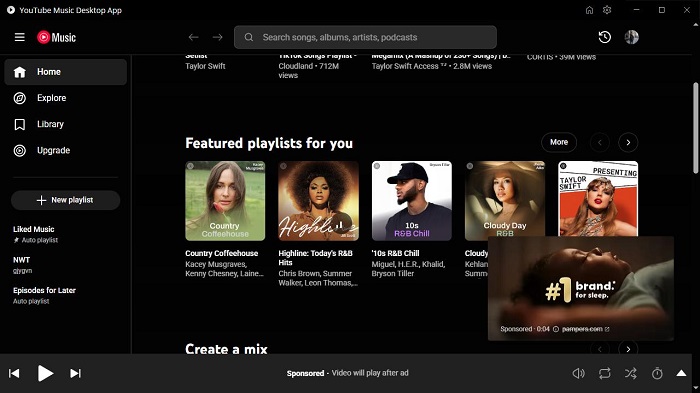Open Episodes for Later playlist

pos(66,295)
